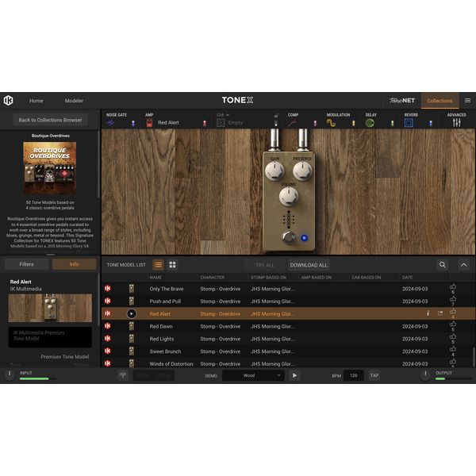Open the Comp compressor curve icon
Screen dimensions: 476x476
(292, 123)
